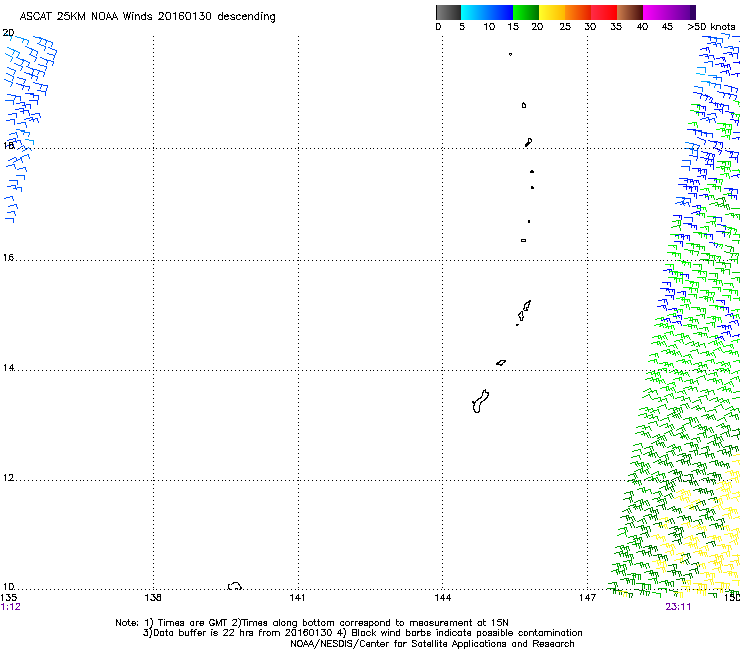Click the "0" label under the color bar

(438, 27)
